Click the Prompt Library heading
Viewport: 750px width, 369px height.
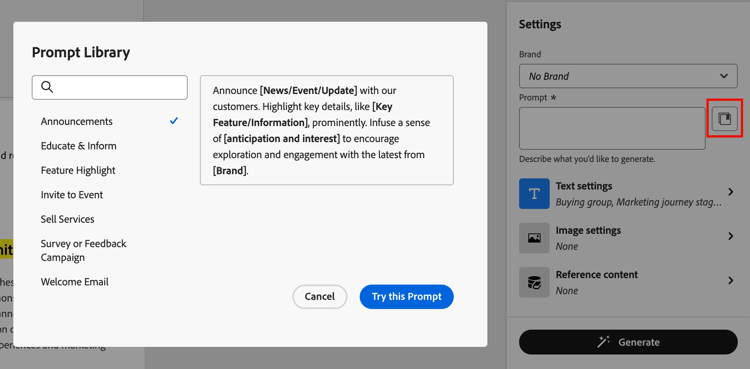pos(81,52)
